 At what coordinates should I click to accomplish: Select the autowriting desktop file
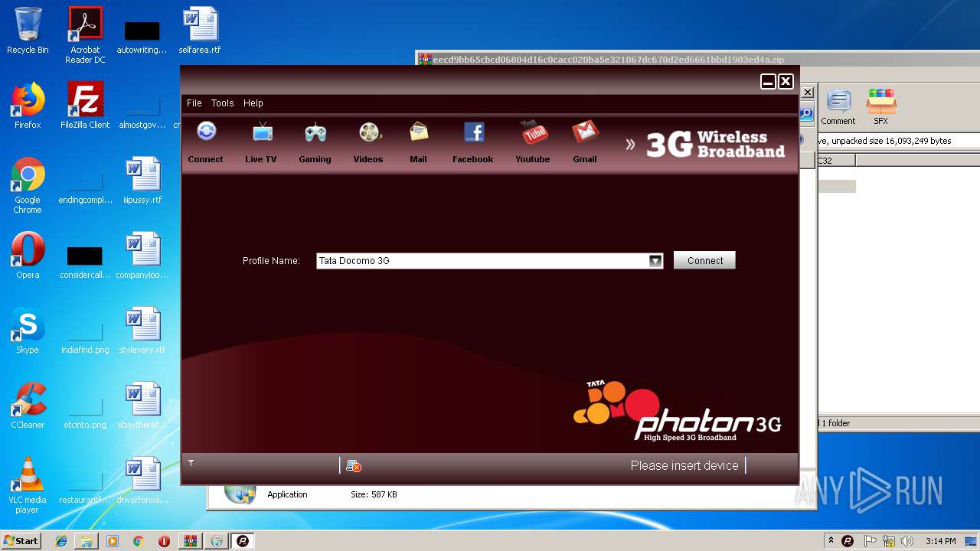pos(142,35)
